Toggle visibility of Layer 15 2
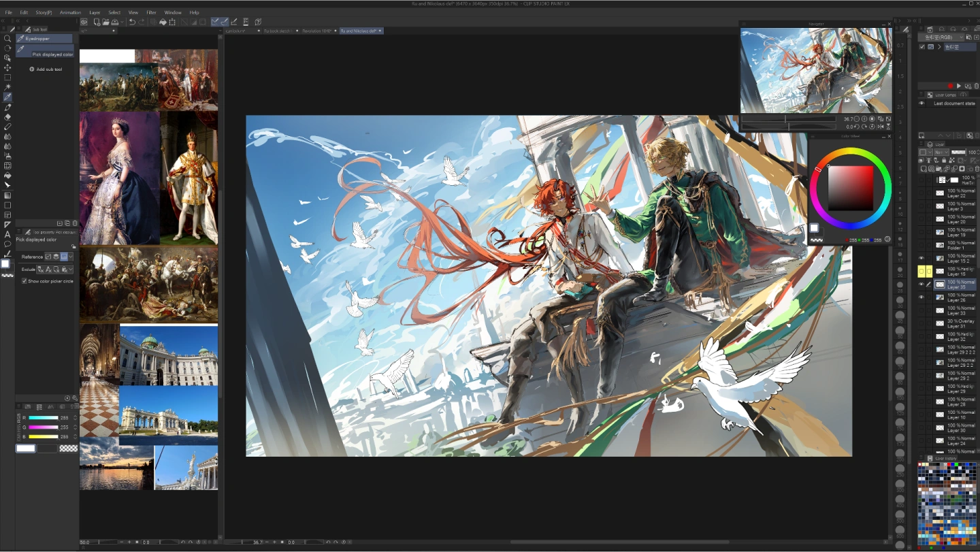The width and height of the screenshot is (980, 552). 921,258
